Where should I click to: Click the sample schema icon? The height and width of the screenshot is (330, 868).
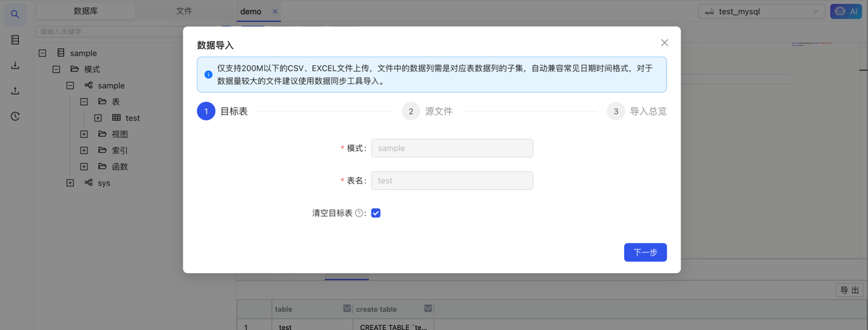(89, 86)
